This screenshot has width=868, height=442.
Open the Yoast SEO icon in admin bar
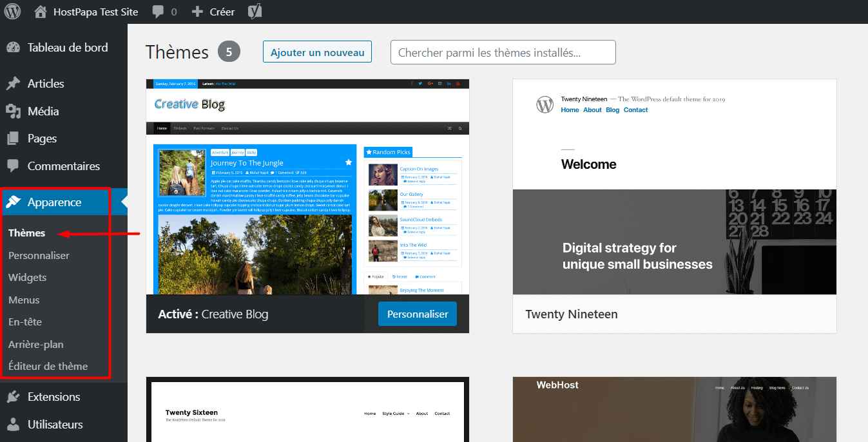(x=255, y=12)
